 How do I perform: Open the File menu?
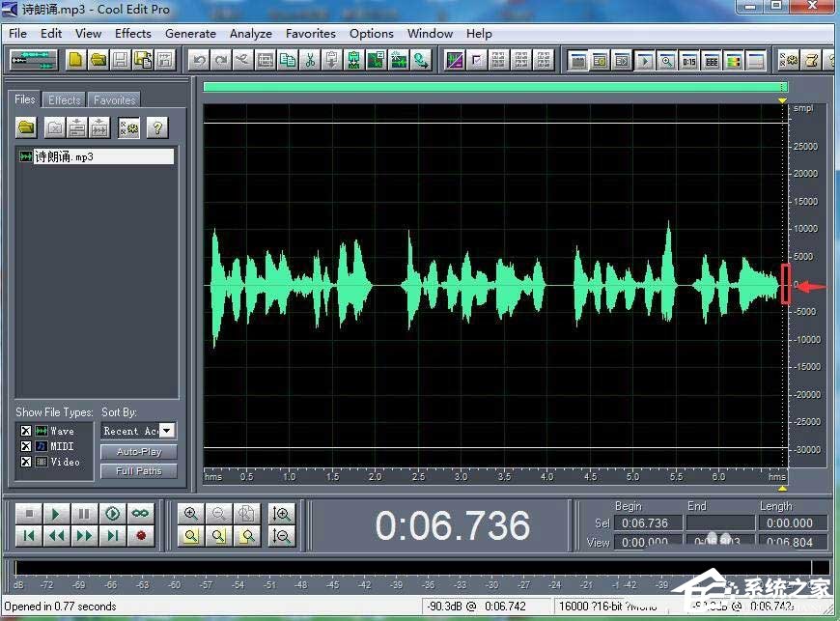tap(17, 33)
